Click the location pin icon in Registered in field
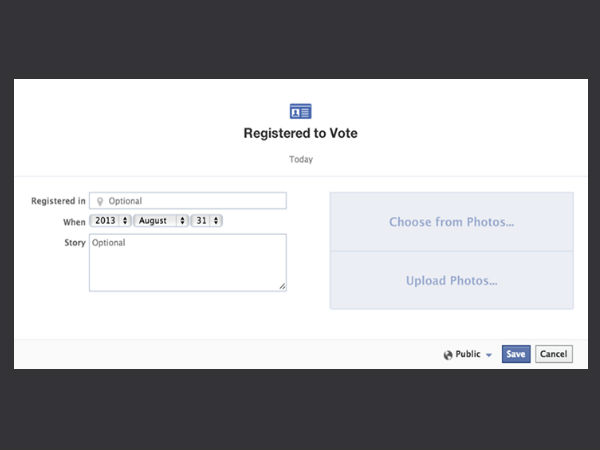Image resolution: width=600 pixels, height=450 pixels. [x=99, y=201]
